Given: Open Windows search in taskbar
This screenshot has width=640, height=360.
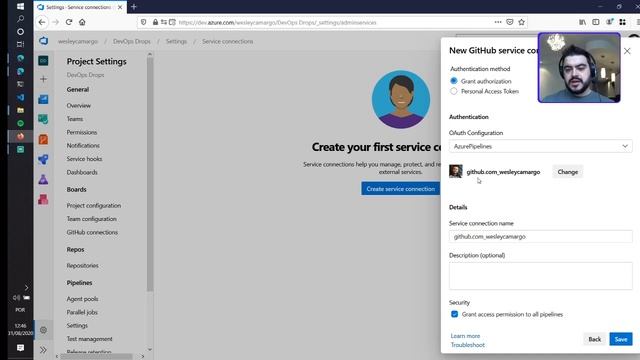Looking at the screenshot, I should (x=20, y=18).
